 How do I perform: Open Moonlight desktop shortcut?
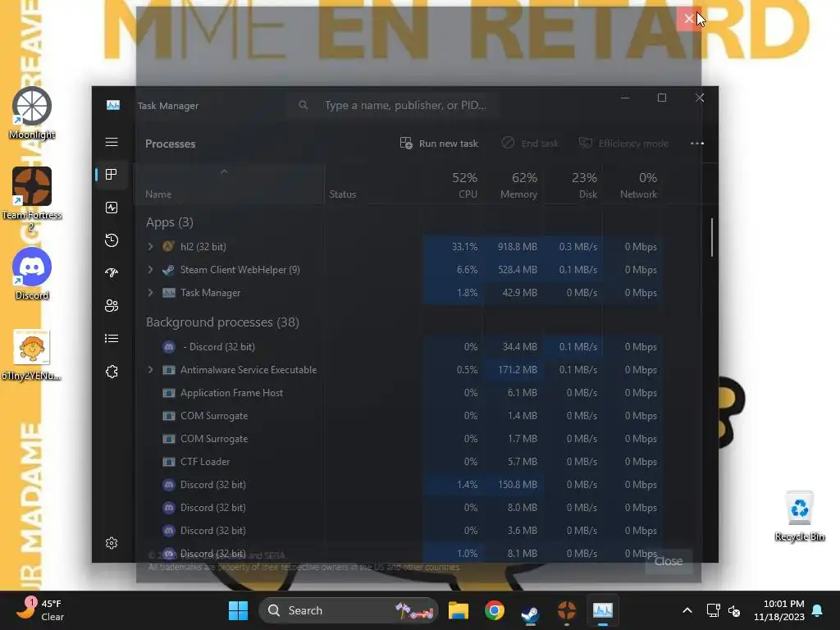pyautogui.click(x=32, y=113)
